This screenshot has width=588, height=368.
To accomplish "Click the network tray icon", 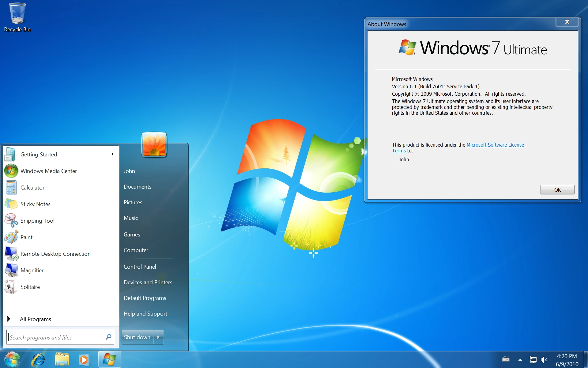I will [x=533, y=360].
